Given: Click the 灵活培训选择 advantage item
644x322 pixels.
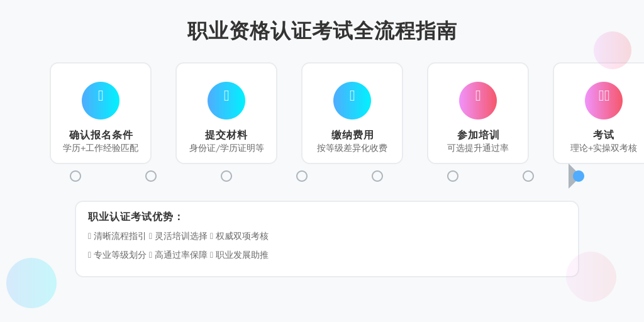Looking at the screenshot, I should [x=178, y=236].
